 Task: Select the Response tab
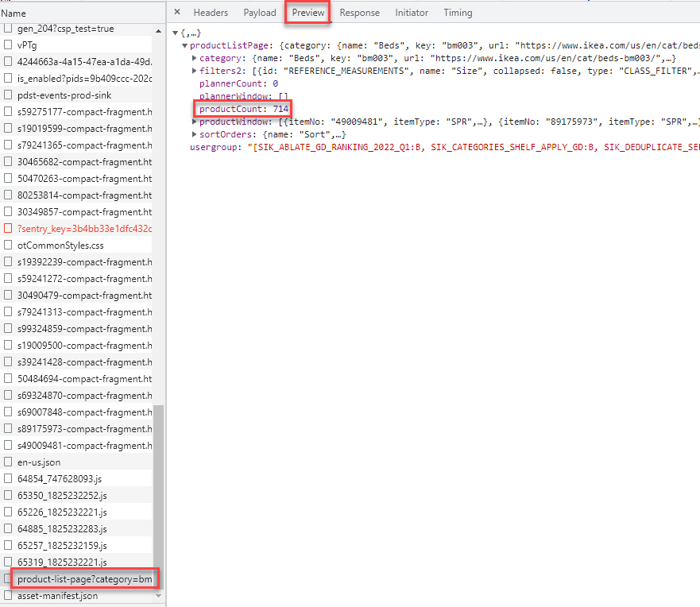tap(359, 13)
